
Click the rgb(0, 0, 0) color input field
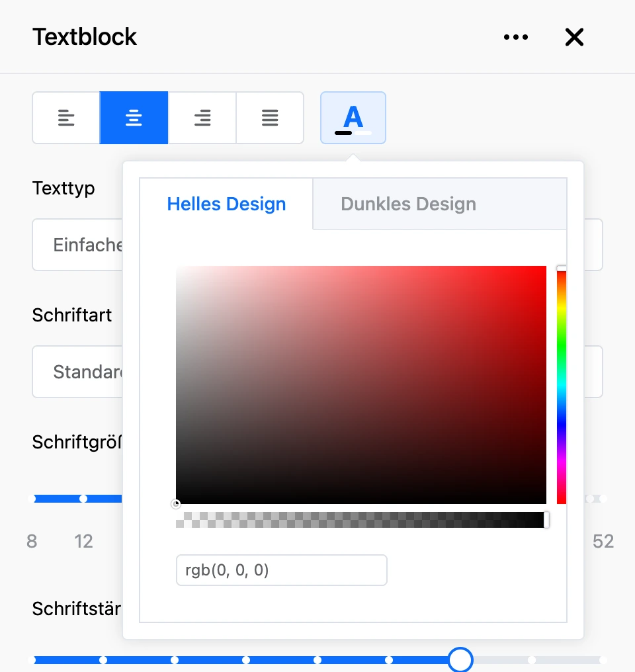point(282,570)
